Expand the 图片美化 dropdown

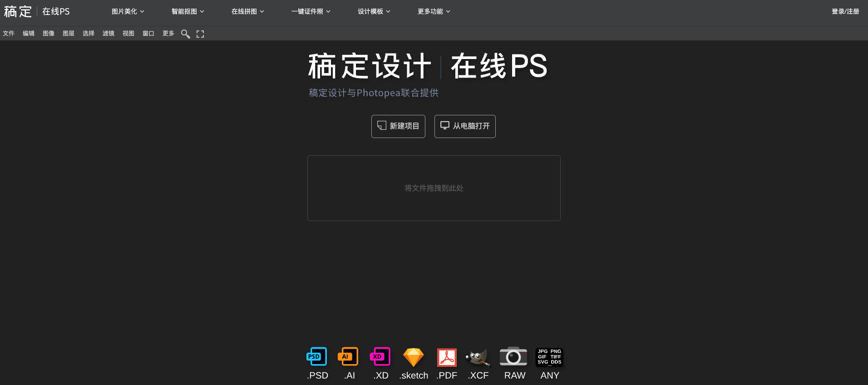(128, 11)
